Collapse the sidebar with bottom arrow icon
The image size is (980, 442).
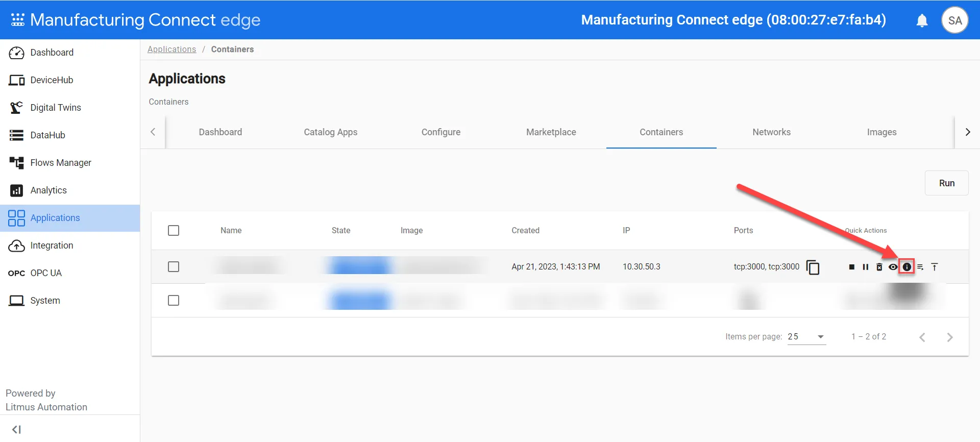coord(16,429)
